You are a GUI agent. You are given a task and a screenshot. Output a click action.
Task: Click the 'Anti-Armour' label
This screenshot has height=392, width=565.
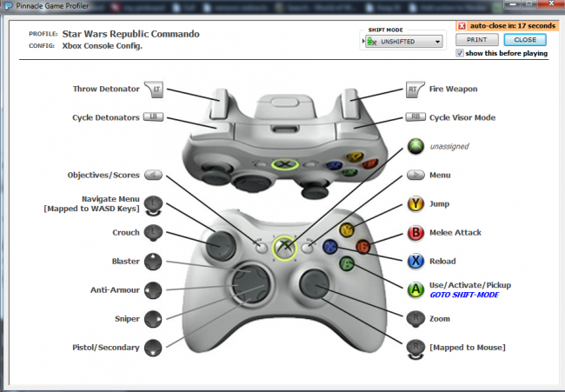(x=115, y=290)
